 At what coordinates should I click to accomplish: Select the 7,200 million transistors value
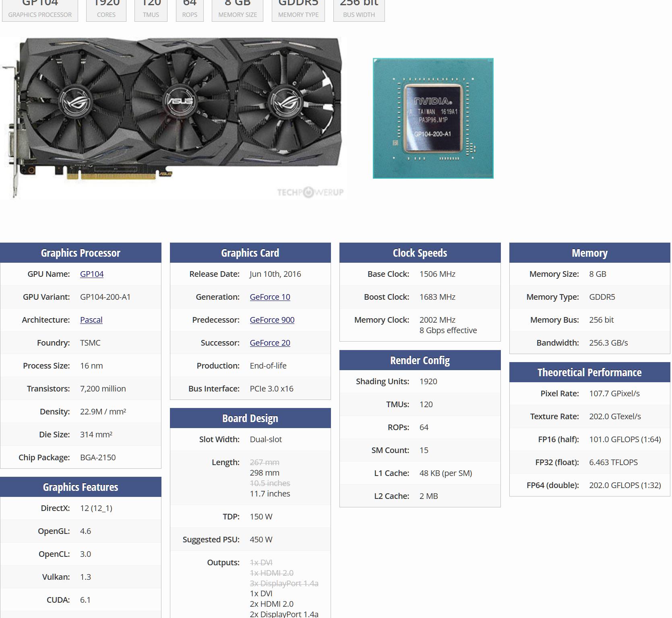tap(103, 389)
